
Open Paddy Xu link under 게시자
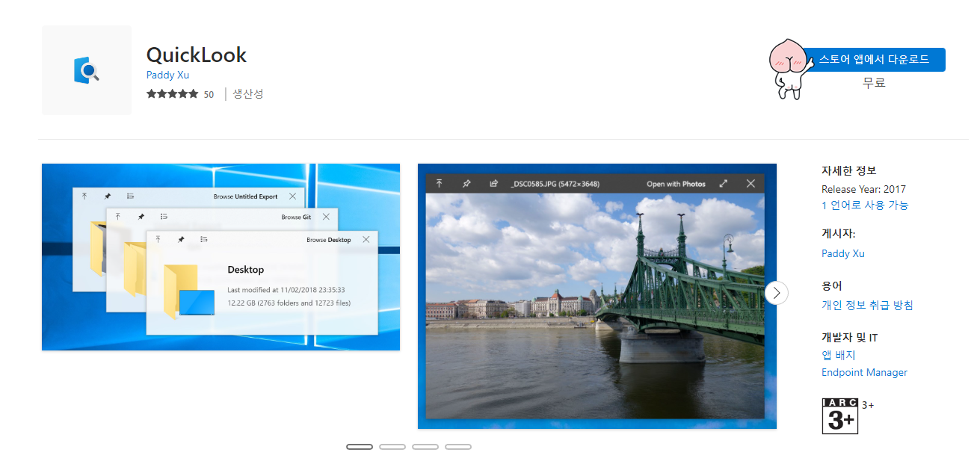[x=842, y=253]
